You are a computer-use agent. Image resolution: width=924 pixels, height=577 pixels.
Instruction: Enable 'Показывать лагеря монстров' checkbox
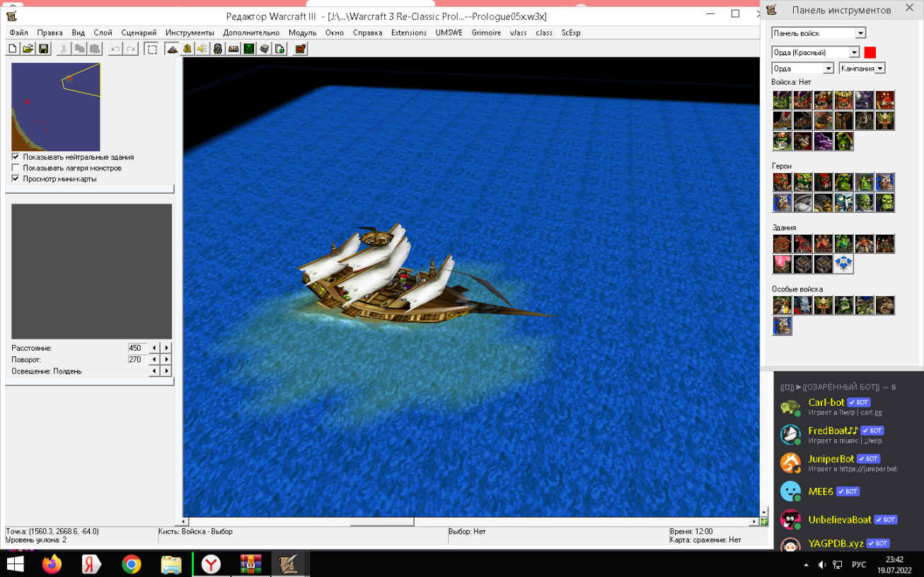coord(16,168)
